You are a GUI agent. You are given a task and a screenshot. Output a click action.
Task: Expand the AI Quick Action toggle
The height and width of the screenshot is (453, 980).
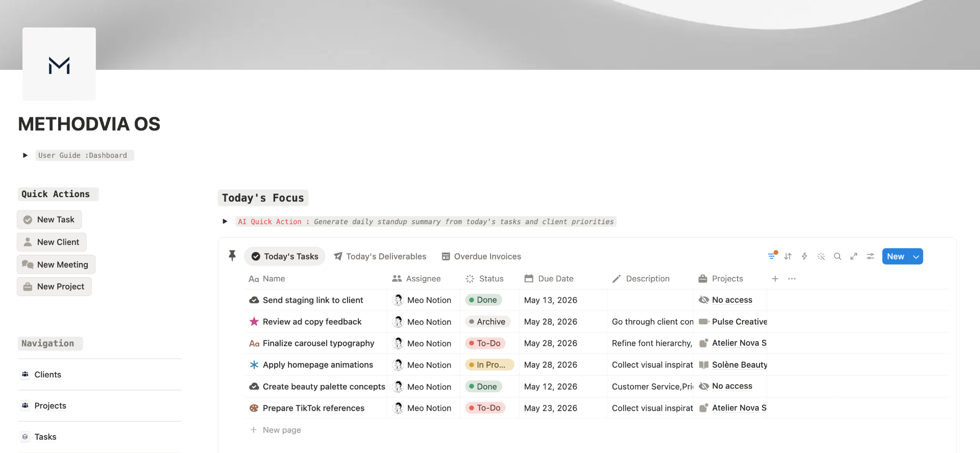coord(225,221)
